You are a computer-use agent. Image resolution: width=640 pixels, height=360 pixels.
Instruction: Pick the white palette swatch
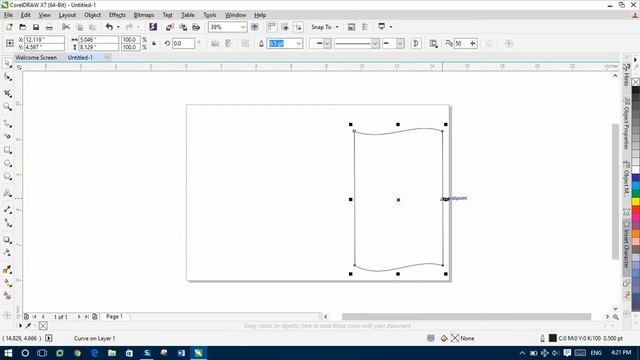(636, 169)
